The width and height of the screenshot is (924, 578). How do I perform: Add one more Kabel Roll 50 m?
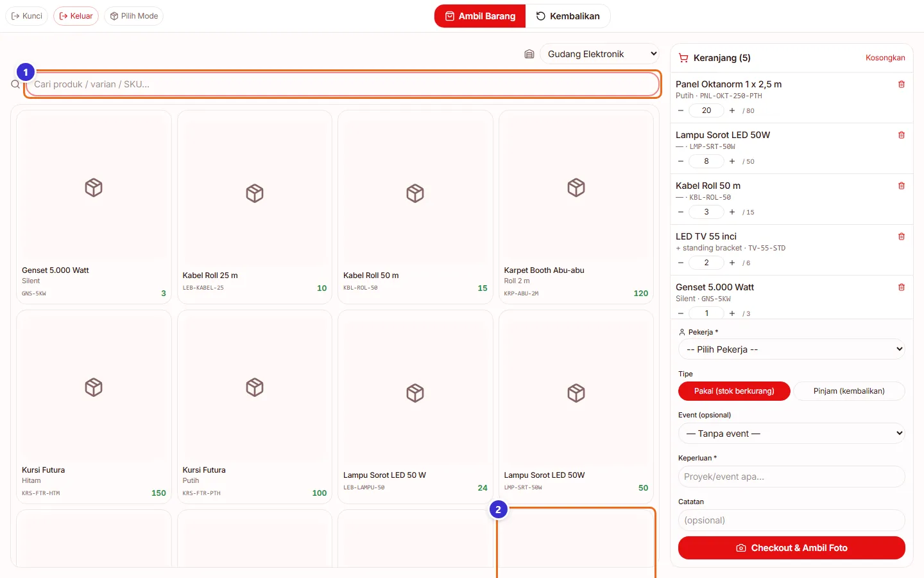click(x=732, y=212)
